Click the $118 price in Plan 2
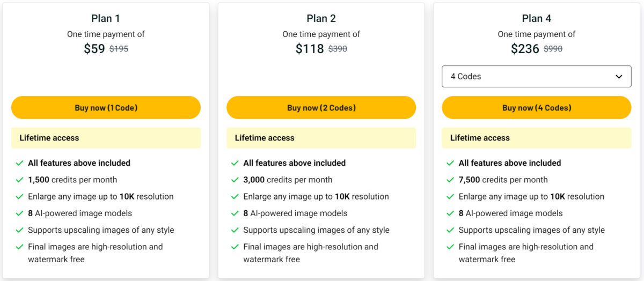Image resolution: width=644 pixels, height=281 pixels. coord(310,49)
